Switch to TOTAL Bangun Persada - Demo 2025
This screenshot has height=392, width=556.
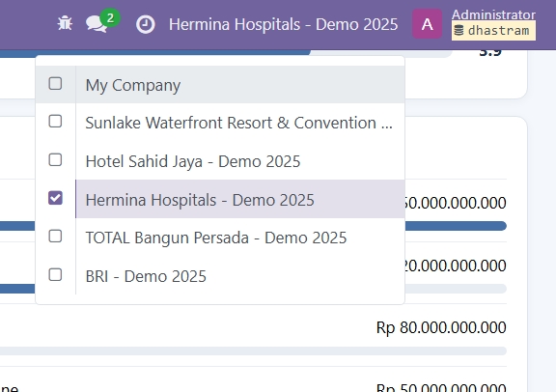tap(240, 238)
